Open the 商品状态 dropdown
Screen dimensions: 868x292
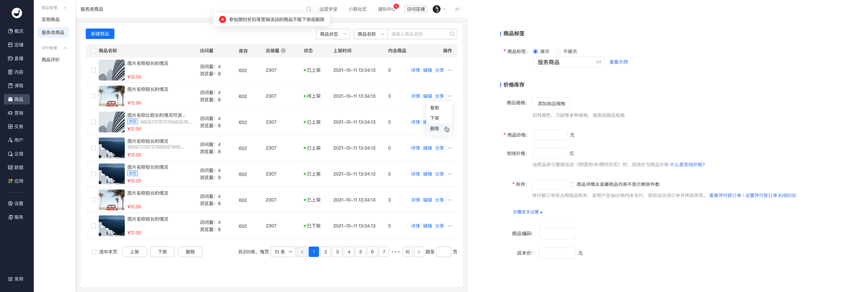pyautogui.click(x=333, y=34)
